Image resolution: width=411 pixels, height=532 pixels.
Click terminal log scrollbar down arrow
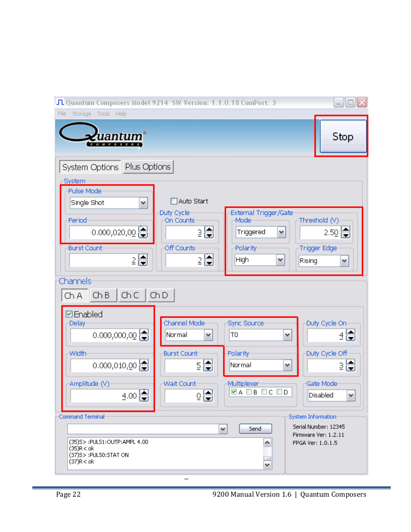268,465
